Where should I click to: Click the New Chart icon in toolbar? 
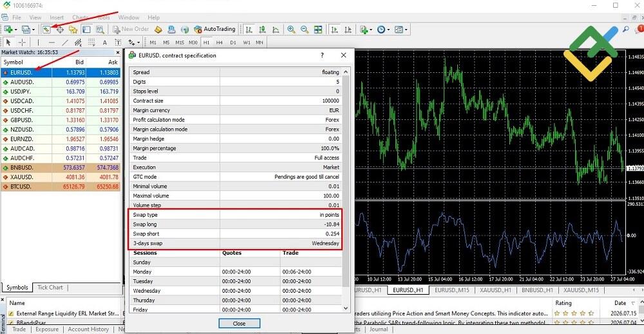coord(8,29)
